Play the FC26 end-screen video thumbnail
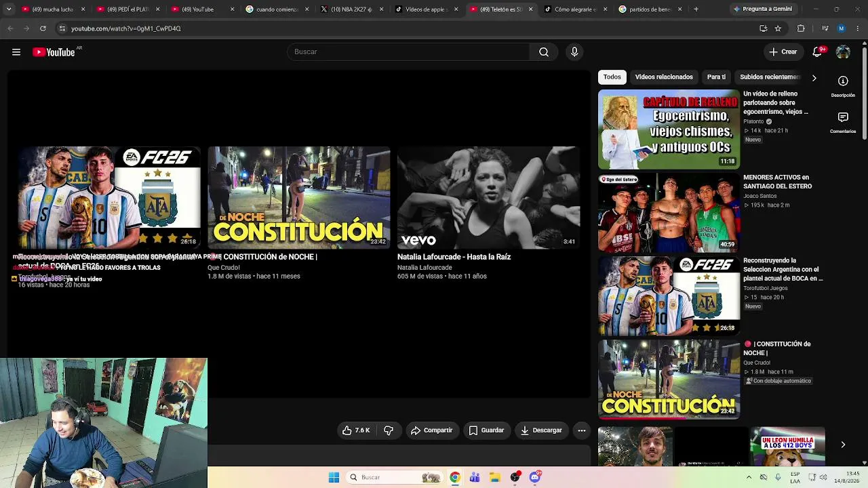Screen dimensions: 868x488 click(x=109, y=197)
